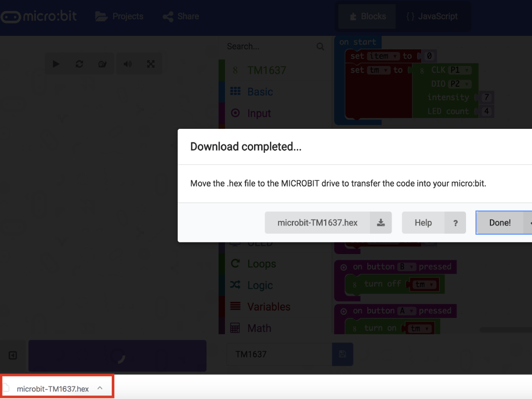The width and height of the screenshot is (532, 399).
Task: Save project with floppy disk icon
Action: pos(342,354)
